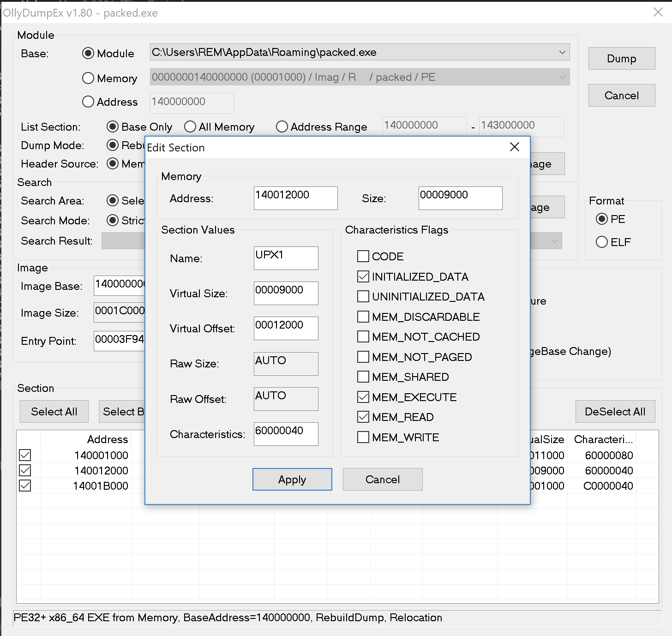The image size is (672, 636).
Task: Uncheck the section row 140001000
Action: [x=25, y=455]
